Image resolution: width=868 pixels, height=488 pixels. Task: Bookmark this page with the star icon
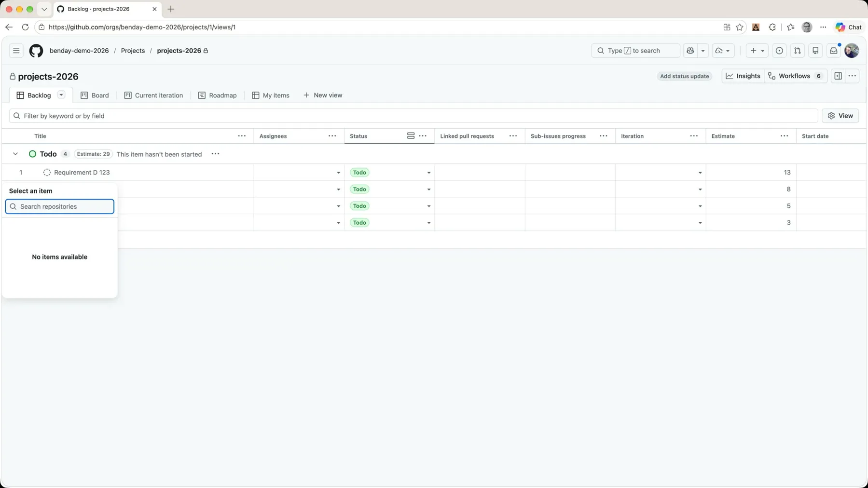pos(740,27)
